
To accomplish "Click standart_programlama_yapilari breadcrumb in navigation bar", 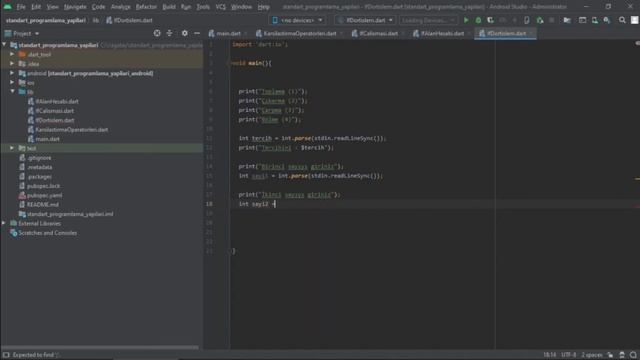I will coord(46,20).
